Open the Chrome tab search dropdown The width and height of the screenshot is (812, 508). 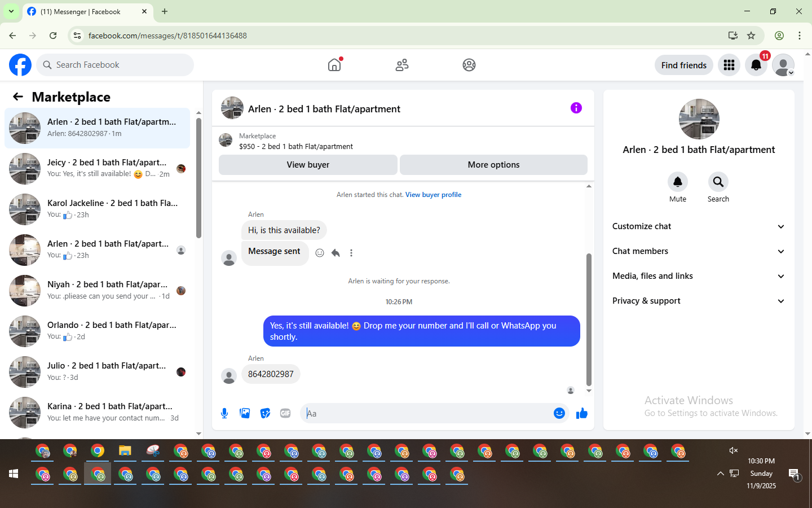(11, 11)
